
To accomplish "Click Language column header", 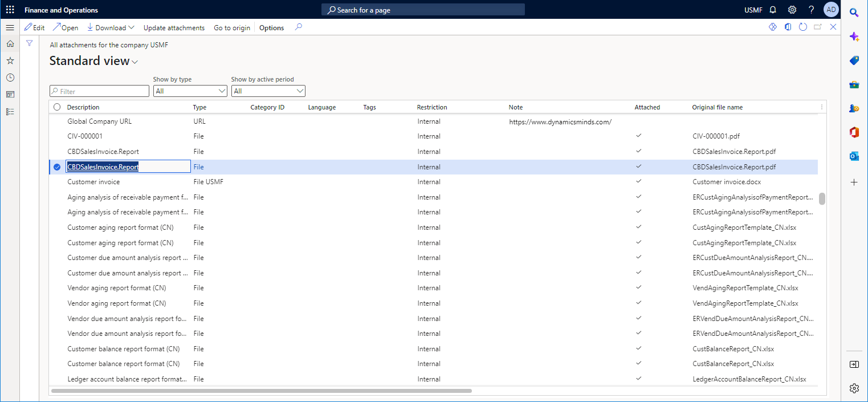I will (x=322, y=107).
